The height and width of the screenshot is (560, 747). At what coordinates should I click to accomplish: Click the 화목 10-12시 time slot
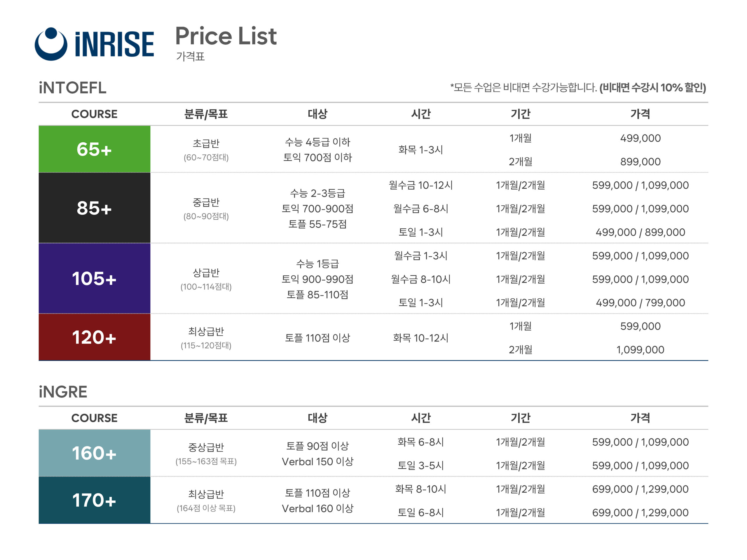click(420, 338)
